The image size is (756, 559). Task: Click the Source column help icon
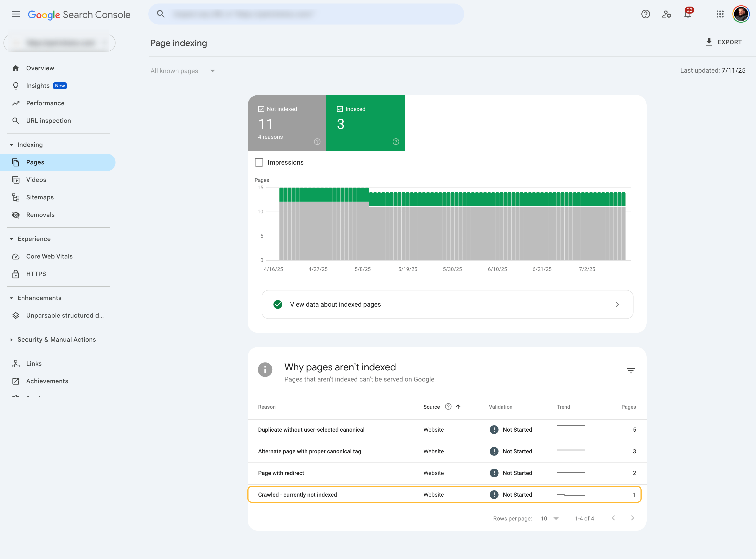tap(448, 407)
